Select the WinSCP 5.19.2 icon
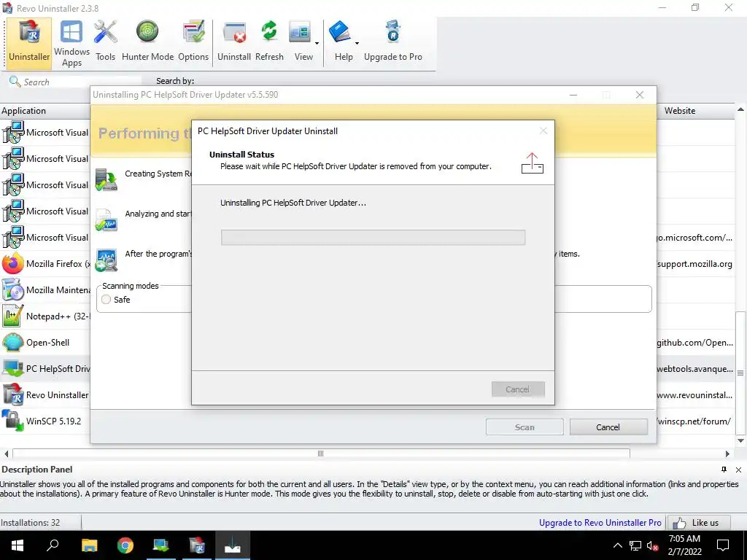This screenshot has height=560, width=747. [x=12, y=421]
